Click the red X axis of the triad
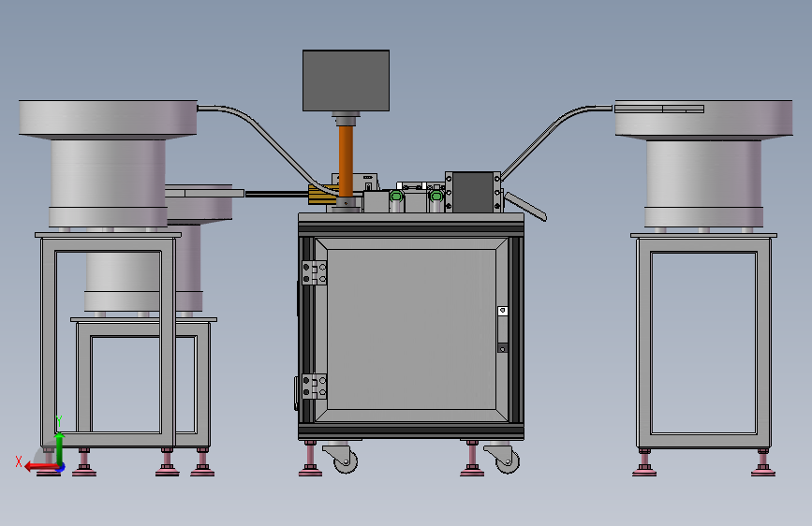The image size is (812, 526). click(x=41, y=467)
